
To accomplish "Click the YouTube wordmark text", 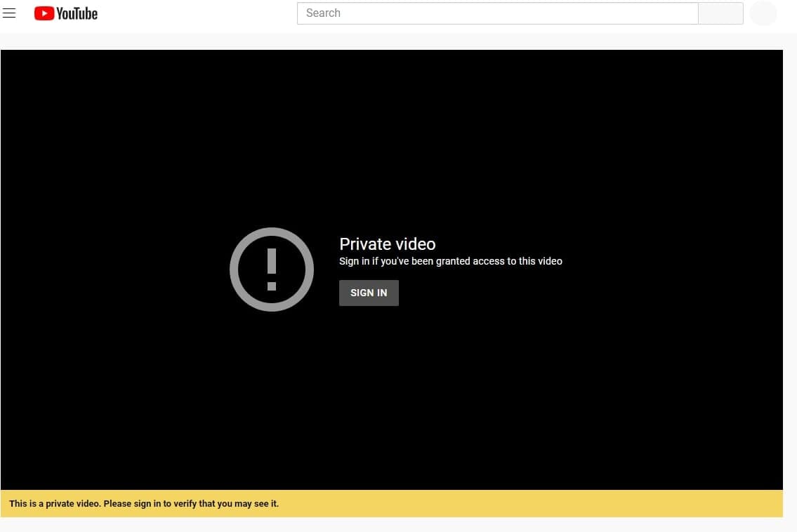I will coord(77,13).
